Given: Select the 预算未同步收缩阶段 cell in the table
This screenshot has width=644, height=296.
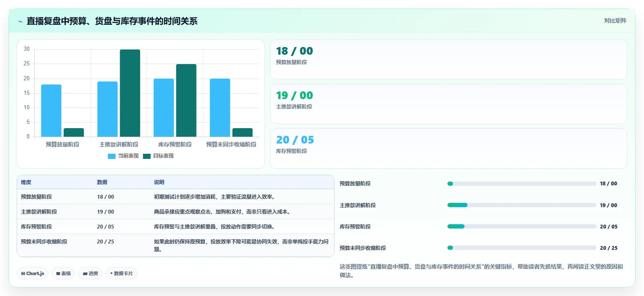Looking at the screenshot, I should click(44, 241).
